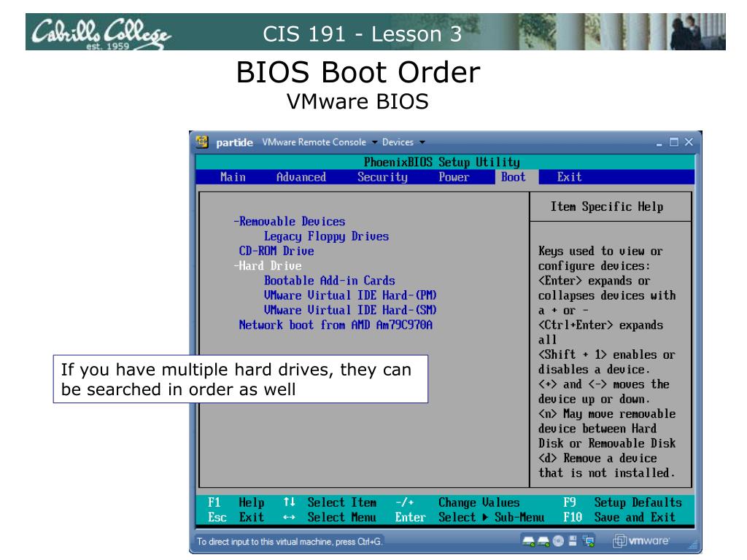This screenshot has width=747, height=560.
Task: Click the Select Item key hint
Action: click(x=330, y=502)
